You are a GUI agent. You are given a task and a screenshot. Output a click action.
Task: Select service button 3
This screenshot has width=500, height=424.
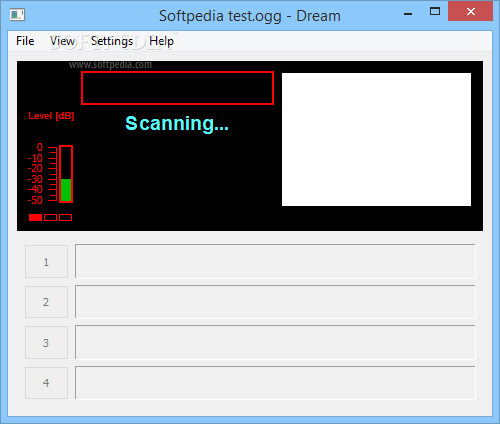(x=46, y=342)
